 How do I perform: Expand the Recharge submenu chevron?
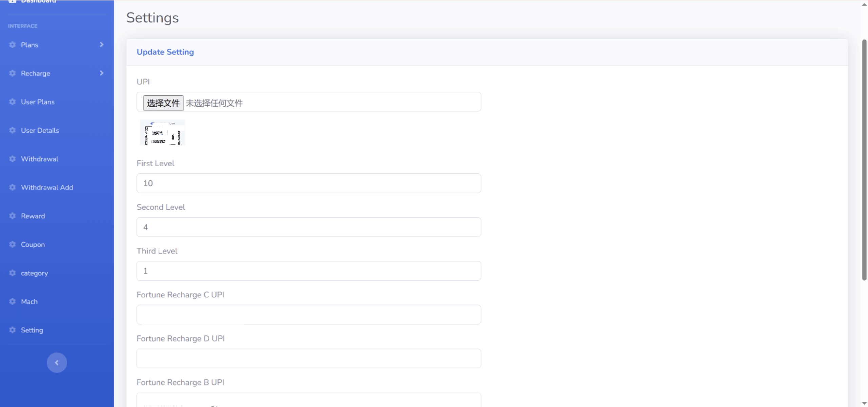click(101, 73)
